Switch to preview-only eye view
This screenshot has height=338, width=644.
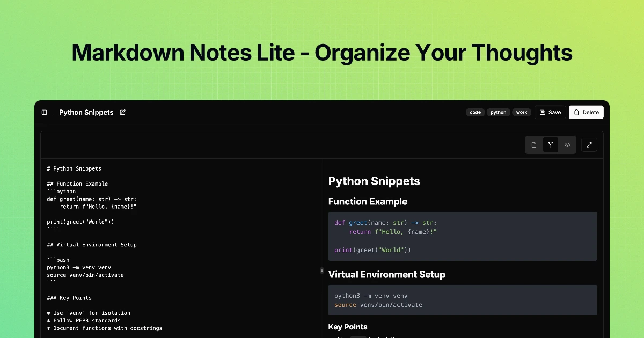(567, 145)
